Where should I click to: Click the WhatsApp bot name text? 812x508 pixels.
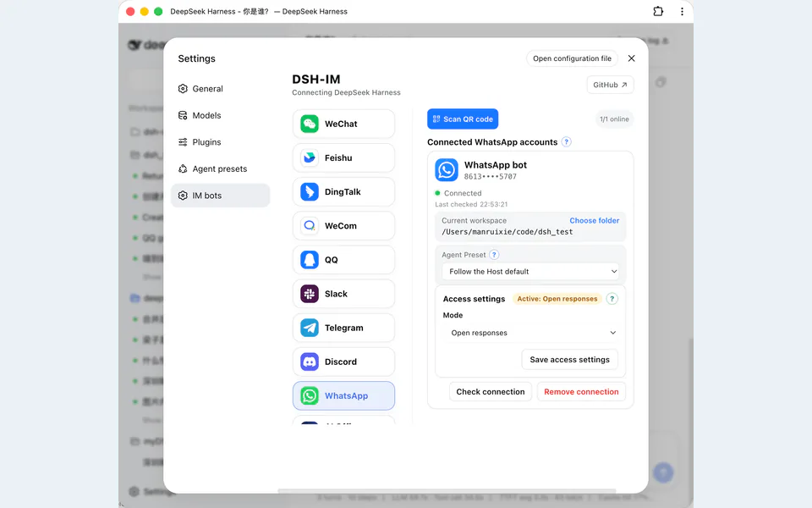495,165
